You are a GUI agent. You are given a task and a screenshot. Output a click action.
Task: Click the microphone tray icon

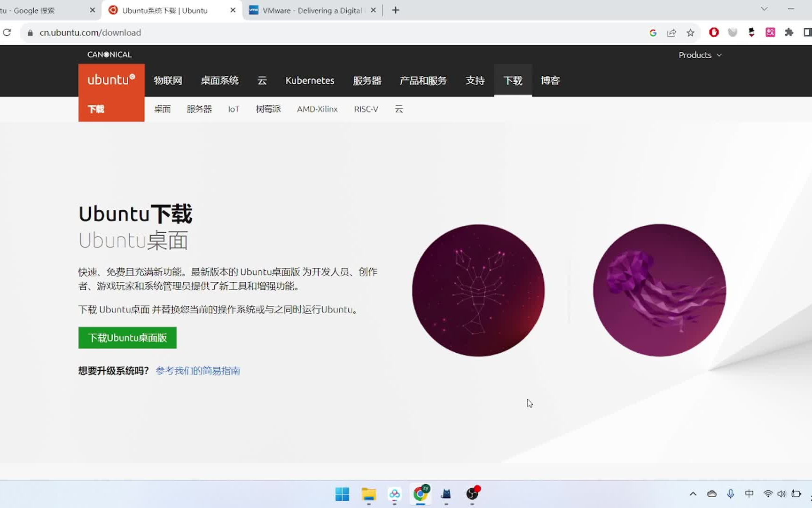730,494
